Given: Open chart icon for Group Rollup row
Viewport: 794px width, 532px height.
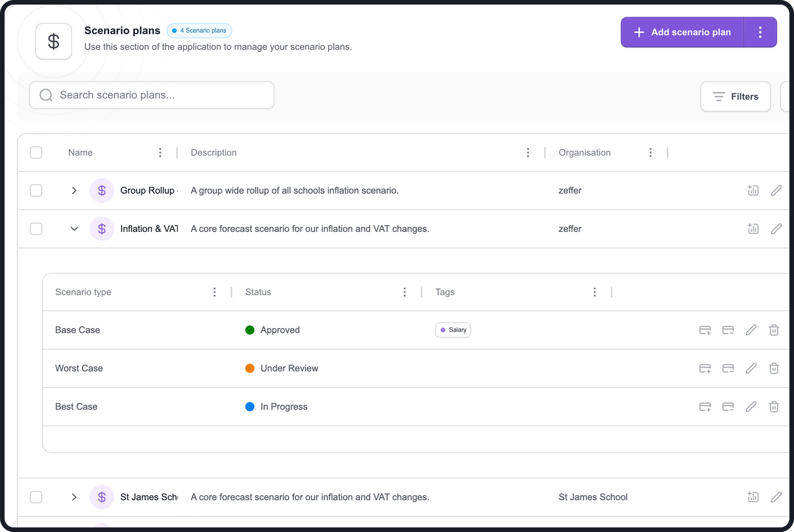Looking at the screenshot, I should tap(753, 190).
